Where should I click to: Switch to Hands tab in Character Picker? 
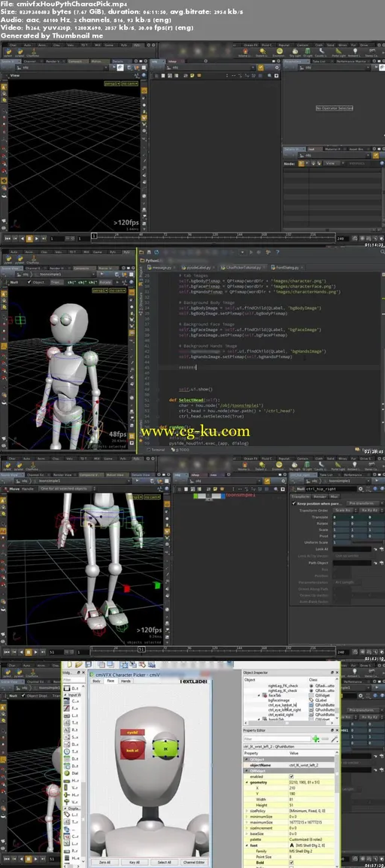[x=126, y=681]
